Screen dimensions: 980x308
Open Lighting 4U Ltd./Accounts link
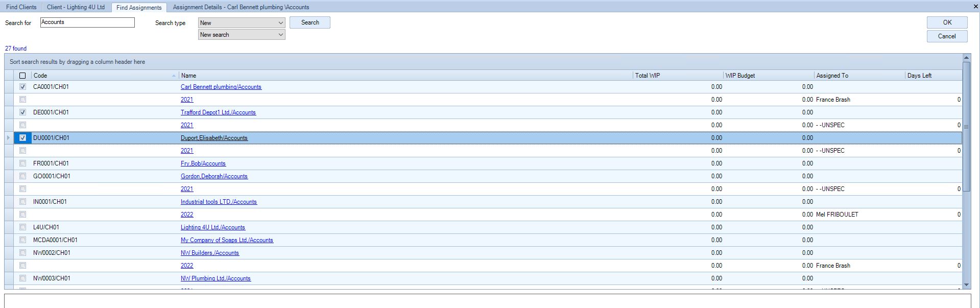pos(213,227)
